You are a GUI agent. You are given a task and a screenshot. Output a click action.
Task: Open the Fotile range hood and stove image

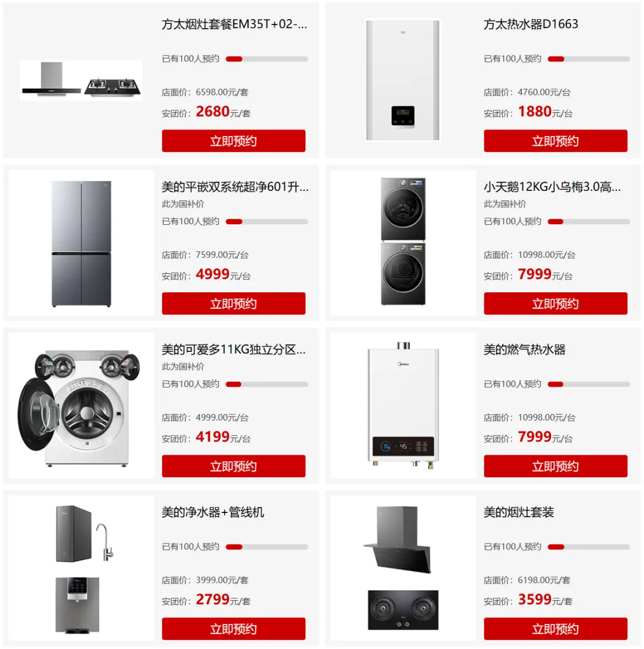(x=81, y=80)
